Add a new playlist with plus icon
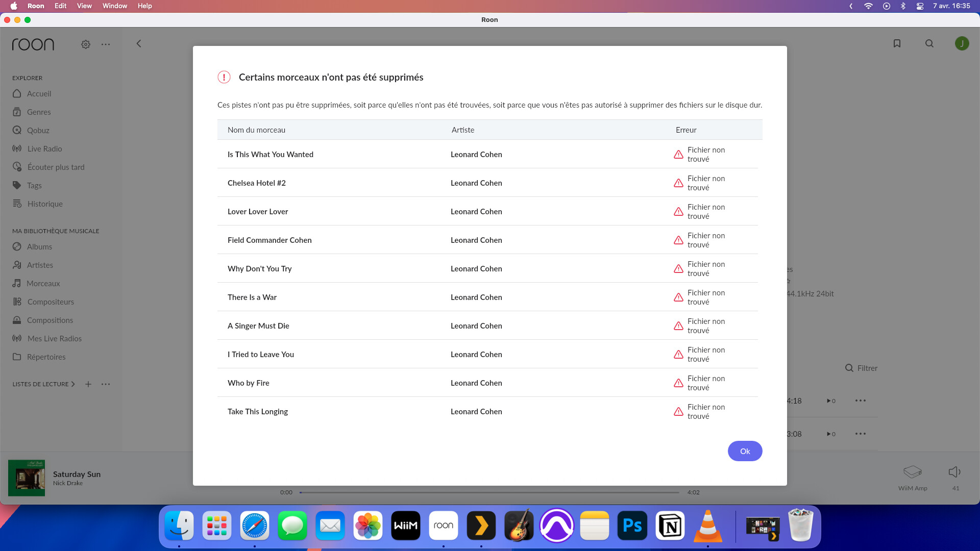 (88, 384)
